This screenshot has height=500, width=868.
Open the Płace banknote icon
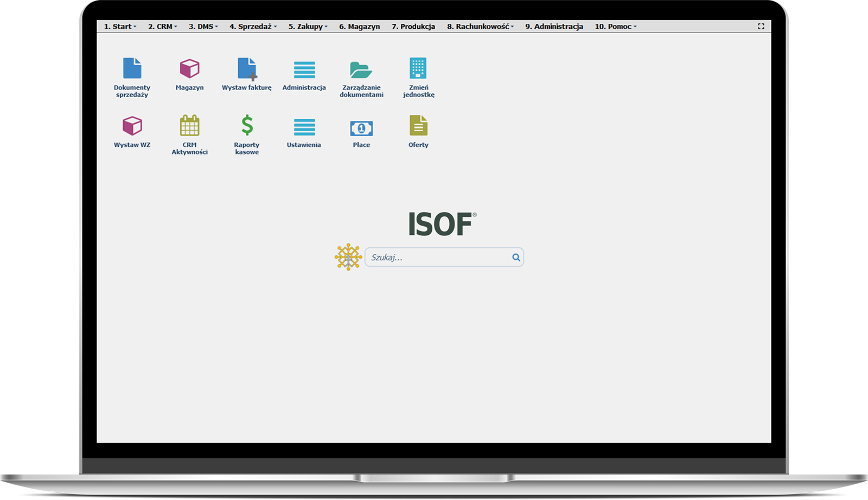tap(361, 129)
